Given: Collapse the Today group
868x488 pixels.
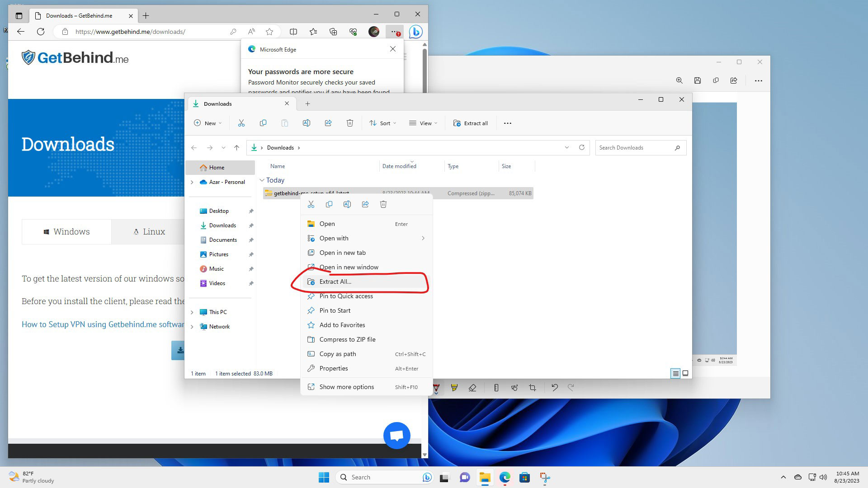Looking at the screenshot, I should point(262,180).
